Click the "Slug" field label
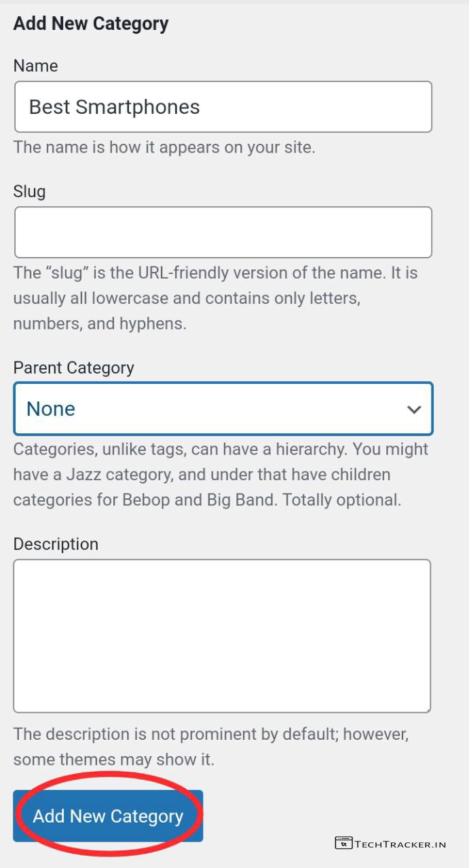Image resolution: width=469 pixels, height=868 pixels. [x=29, y=191]
